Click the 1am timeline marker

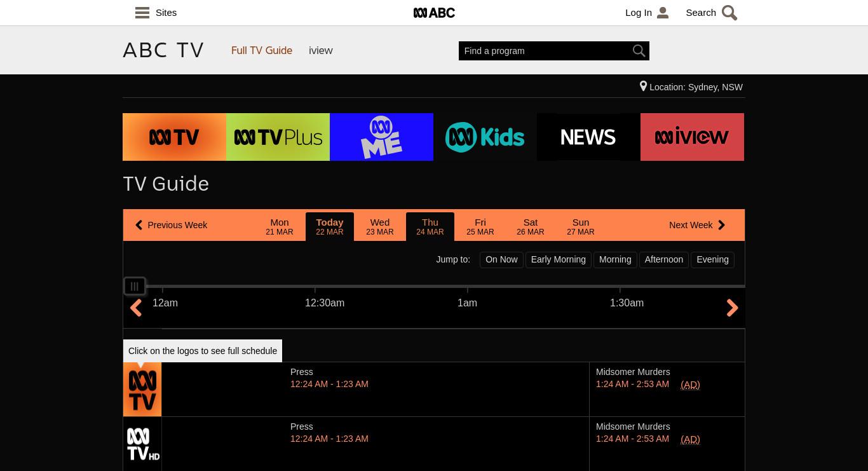[x=467, y=303]
